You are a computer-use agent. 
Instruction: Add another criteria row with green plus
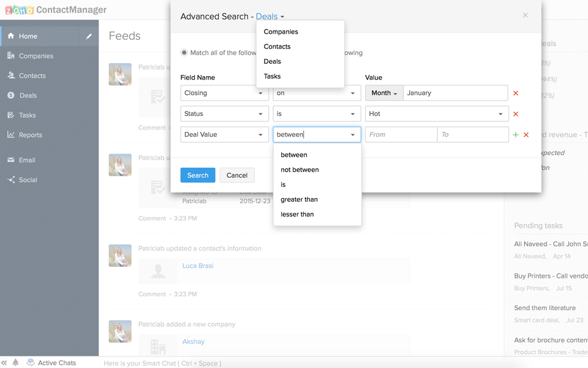click(515, 134)
